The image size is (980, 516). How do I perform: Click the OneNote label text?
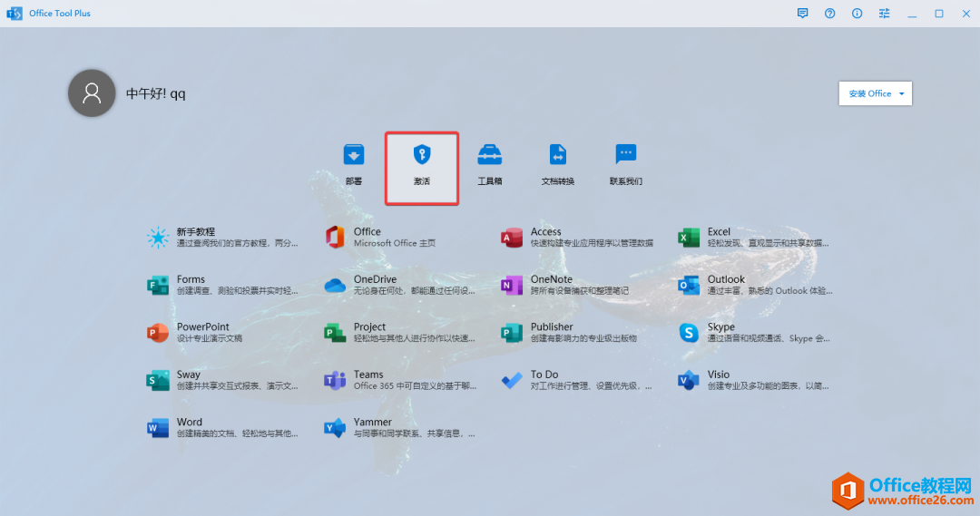point(552,279)
